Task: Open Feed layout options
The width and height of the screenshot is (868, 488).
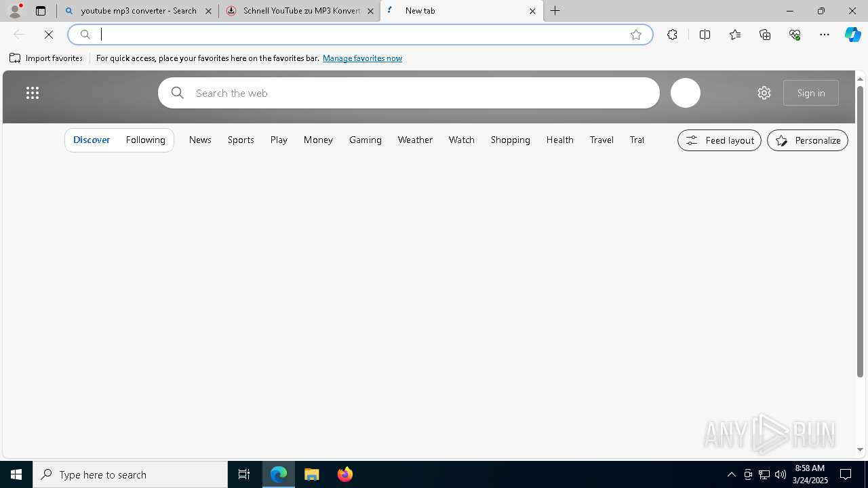Action: (x=719, y=140)
